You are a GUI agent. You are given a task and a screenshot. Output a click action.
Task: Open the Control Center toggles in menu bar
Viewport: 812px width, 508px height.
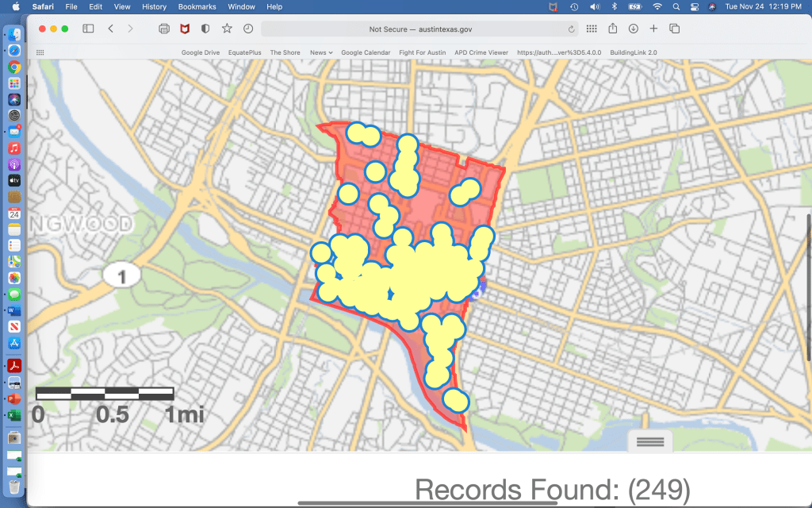(694, 6)
